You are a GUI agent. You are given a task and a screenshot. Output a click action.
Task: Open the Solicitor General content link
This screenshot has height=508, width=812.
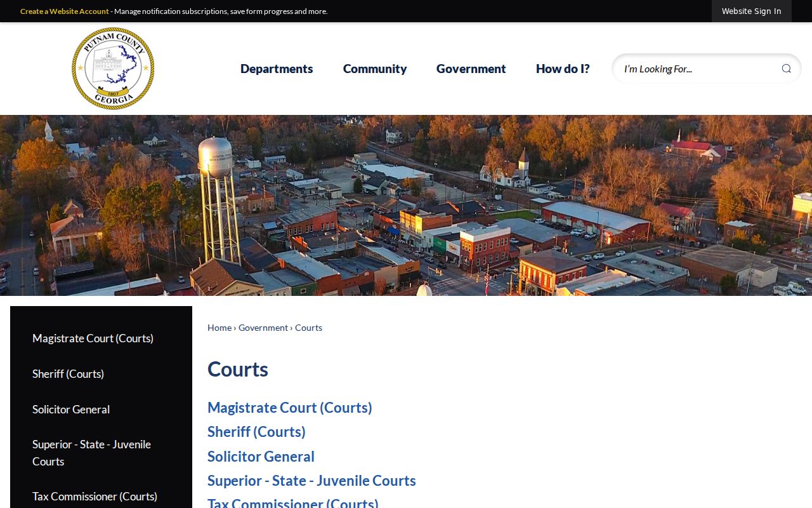click(261, 457)
